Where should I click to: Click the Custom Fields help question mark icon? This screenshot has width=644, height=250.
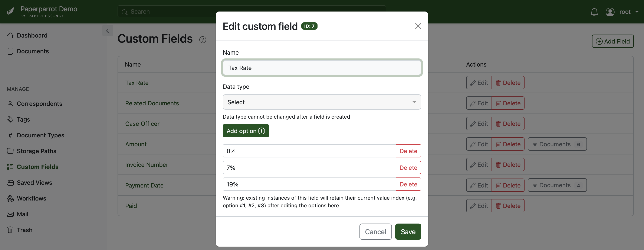pos(203,40)
